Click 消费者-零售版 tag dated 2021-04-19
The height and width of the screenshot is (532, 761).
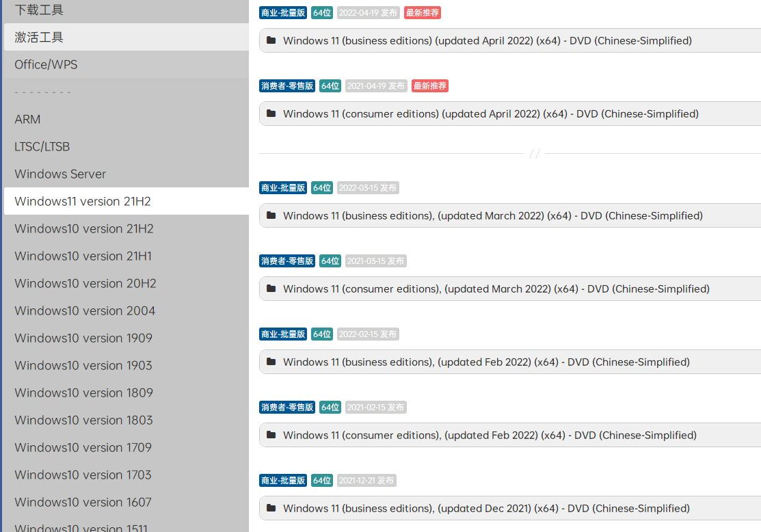tap(287, 86)
